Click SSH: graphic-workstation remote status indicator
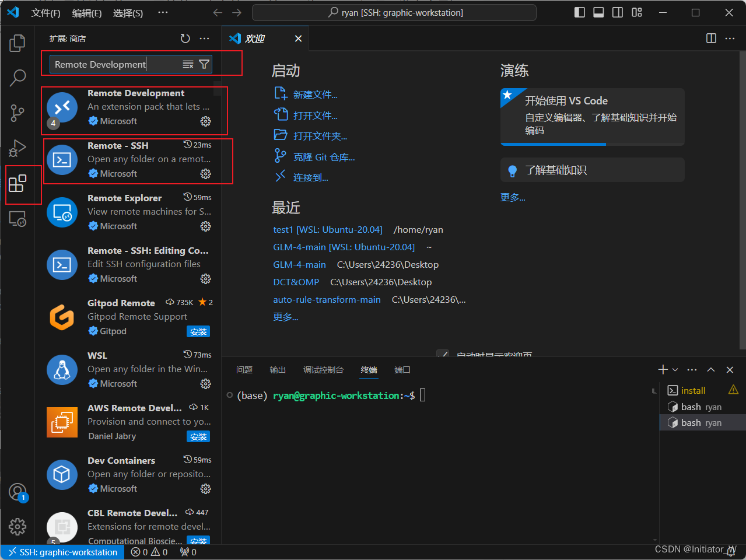Viewport: 746px width, 560px height. (62, 552)
